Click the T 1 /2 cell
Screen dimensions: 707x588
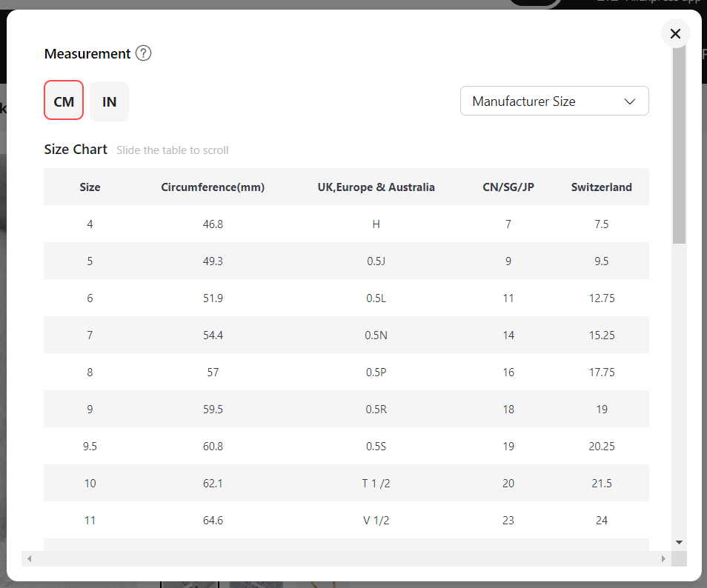pos(376,483)
